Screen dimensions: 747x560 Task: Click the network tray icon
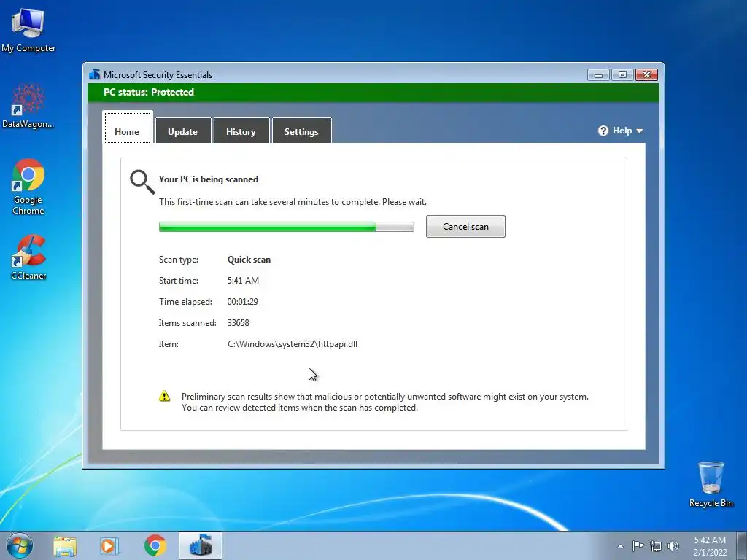click(656, 546)
